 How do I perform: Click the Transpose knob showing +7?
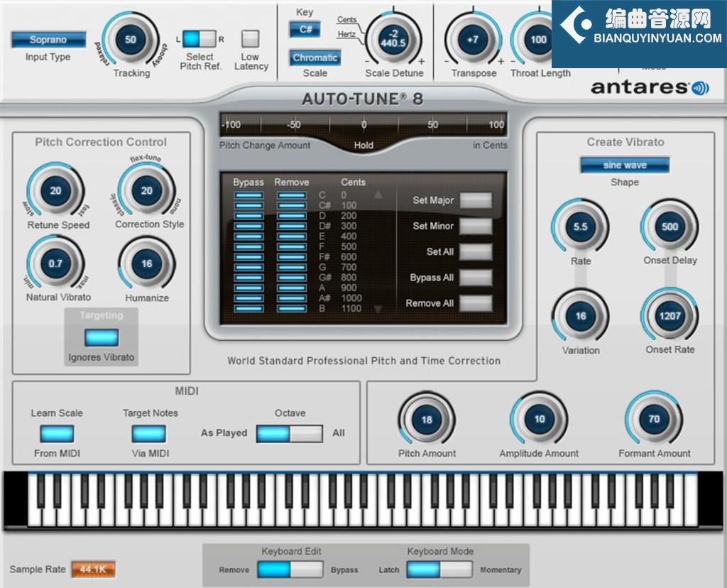(472, 40)
